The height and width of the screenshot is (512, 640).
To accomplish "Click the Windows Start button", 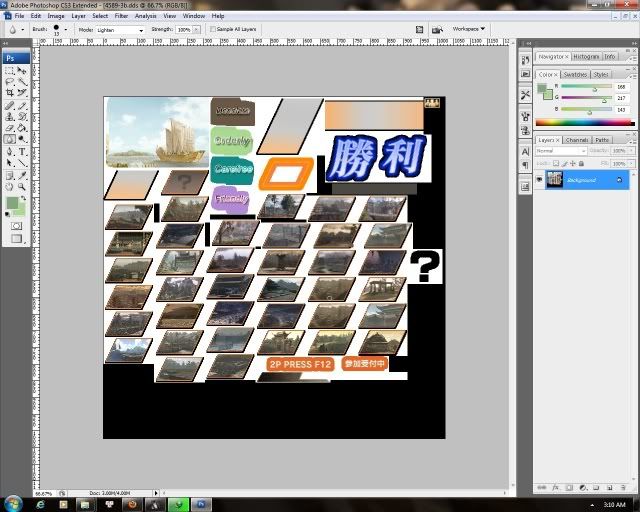I will coord(13,504).
